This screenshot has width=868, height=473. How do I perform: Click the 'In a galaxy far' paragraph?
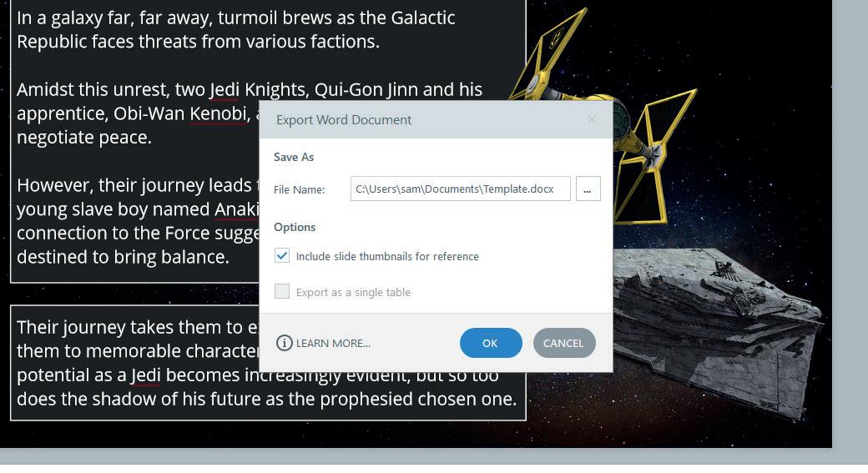point(236,29)
